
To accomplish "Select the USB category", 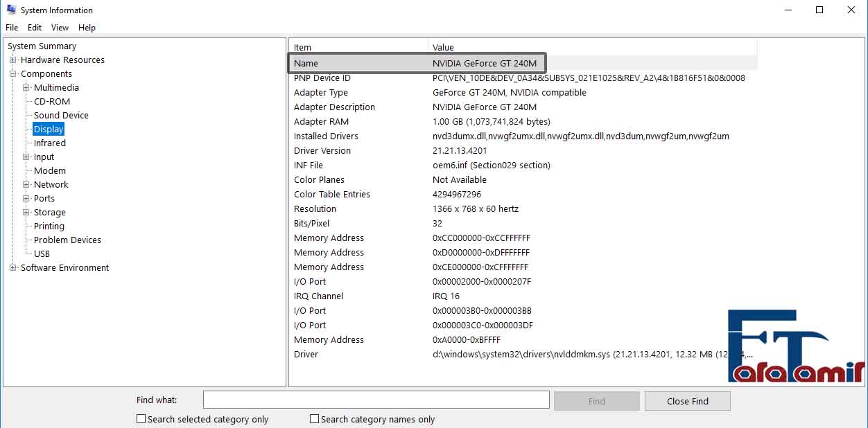I will click(x=42, y=254).
